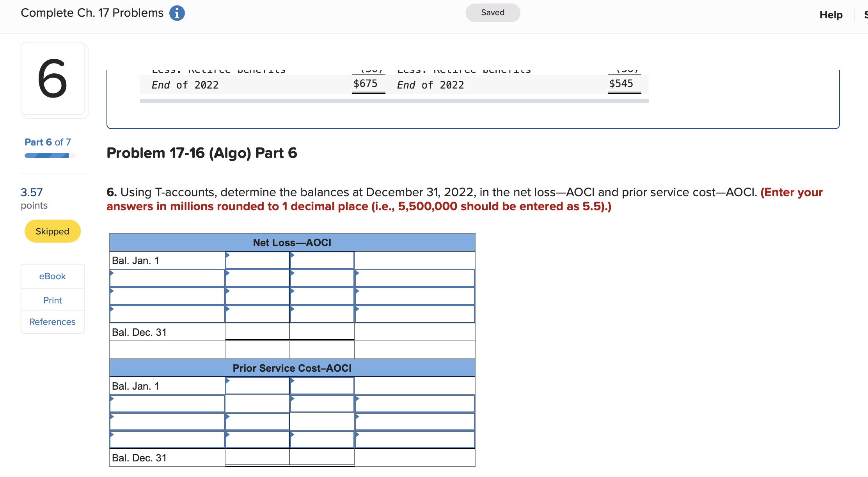Click Net Loss Bal. Jan. 1 debit field

[x=257, y=261]
